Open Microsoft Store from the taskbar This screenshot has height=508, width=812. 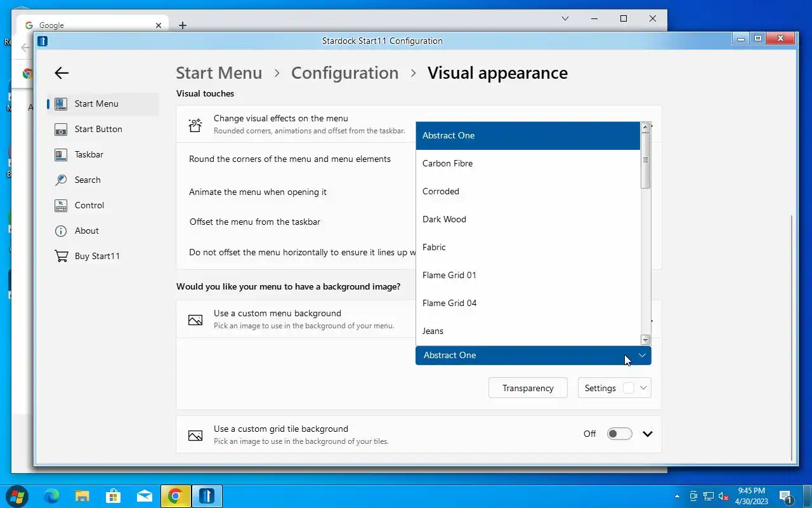point(114,496)
